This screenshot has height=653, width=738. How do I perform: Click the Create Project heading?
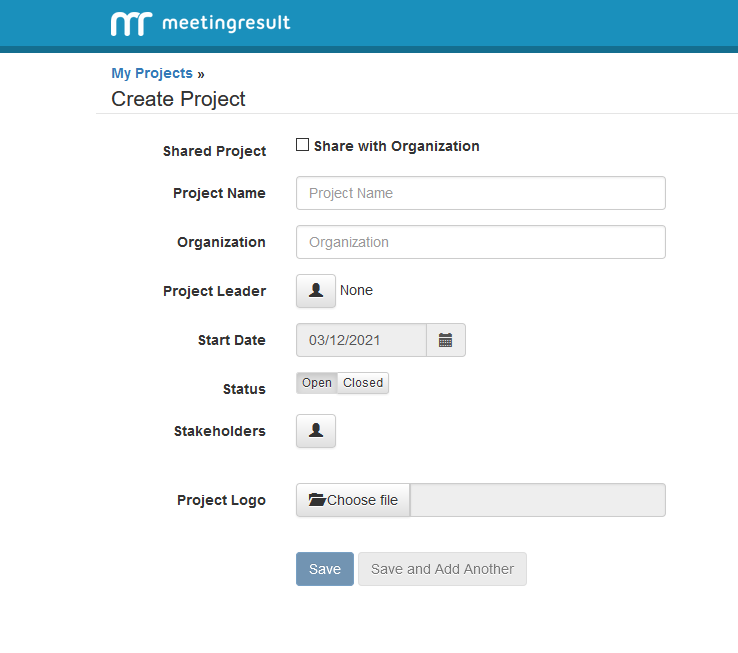pyautogui.click(x=178, y=99)
